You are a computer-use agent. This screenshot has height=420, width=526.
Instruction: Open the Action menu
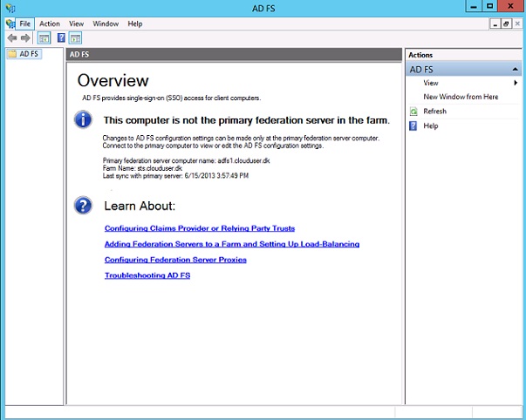tap(50, 24)
